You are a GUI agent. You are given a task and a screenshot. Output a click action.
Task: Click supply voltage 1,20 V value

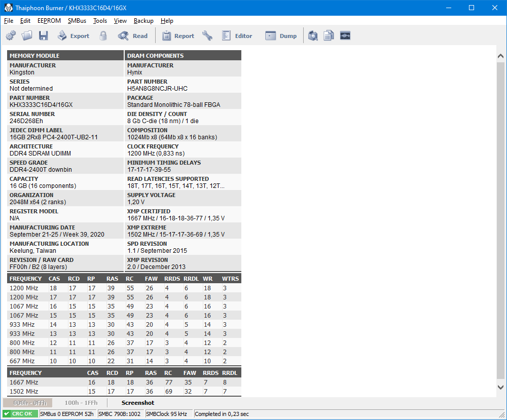pyautogui.click(x=136, y=202)
